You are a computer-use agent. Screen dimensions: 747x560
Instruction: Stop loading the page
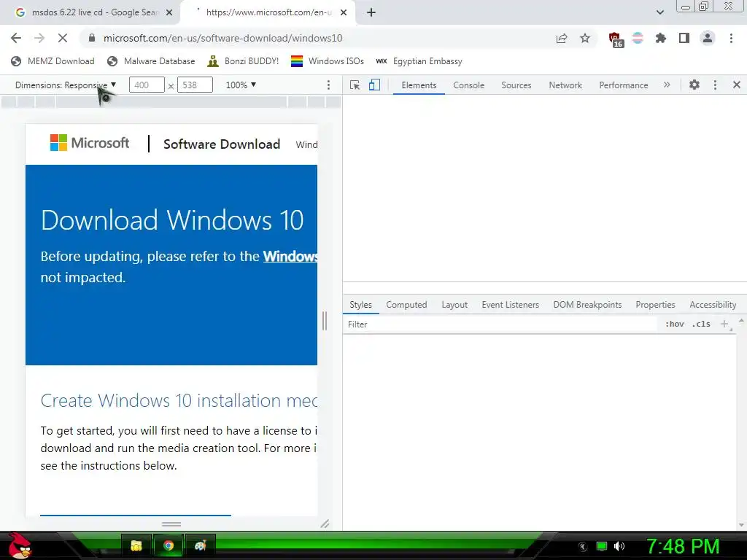tap(63, 38)
